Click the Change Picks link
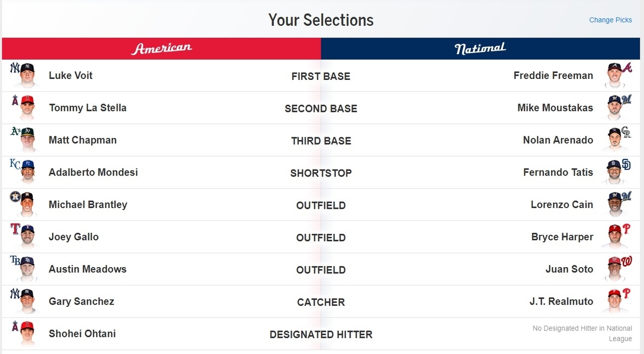Viewport: 644px width, 354px height. click(611, 20)
